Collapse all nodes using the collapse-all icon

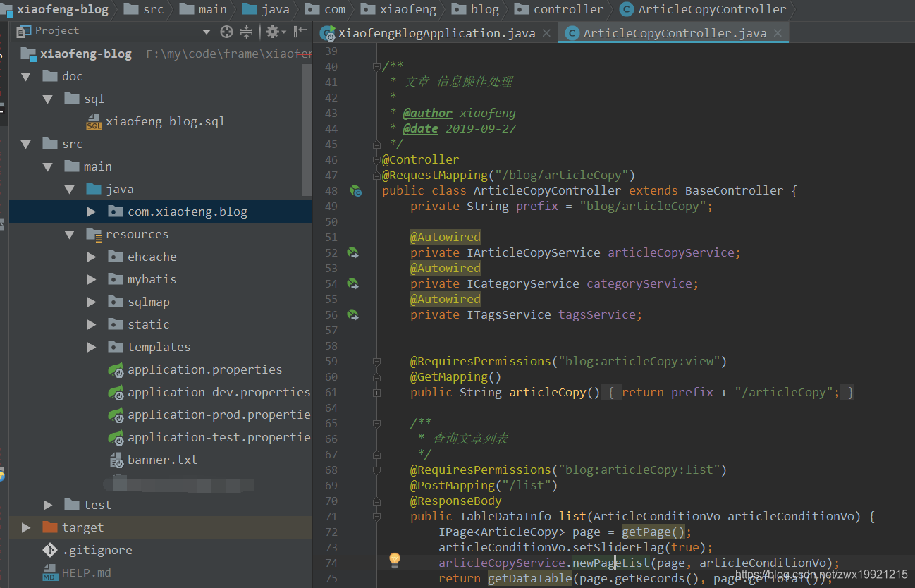[246, 31]
